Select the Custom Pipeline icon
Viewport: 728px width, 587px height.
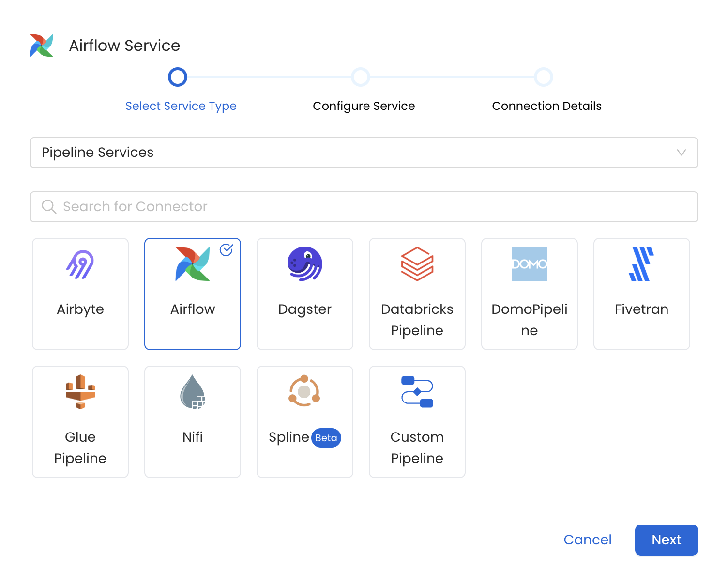(x=417, y=392)
